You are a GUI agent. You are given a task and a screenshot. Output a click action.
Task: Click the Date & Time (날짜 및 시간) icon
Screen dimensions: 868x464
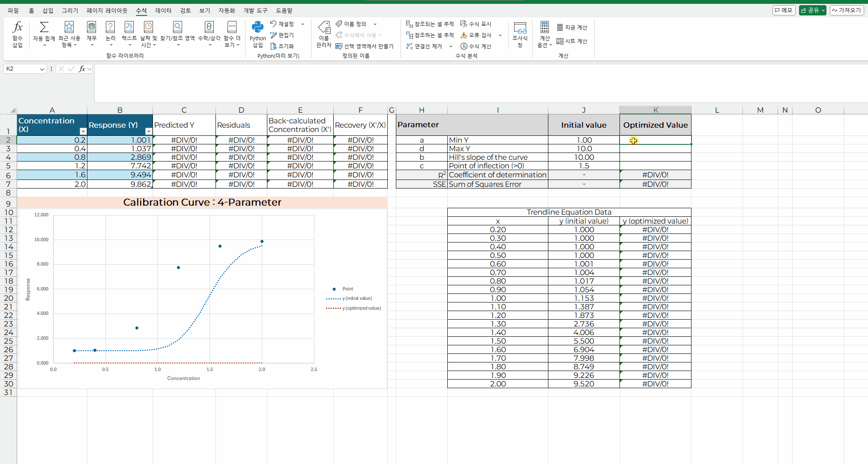(x=148, y=27)
